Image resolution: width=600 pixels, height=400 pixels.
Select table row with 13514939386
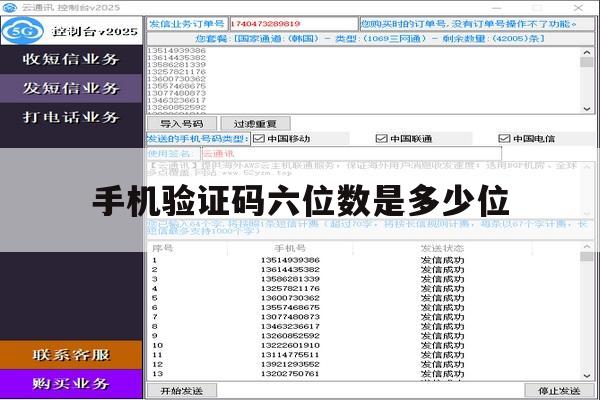[364, 260]
